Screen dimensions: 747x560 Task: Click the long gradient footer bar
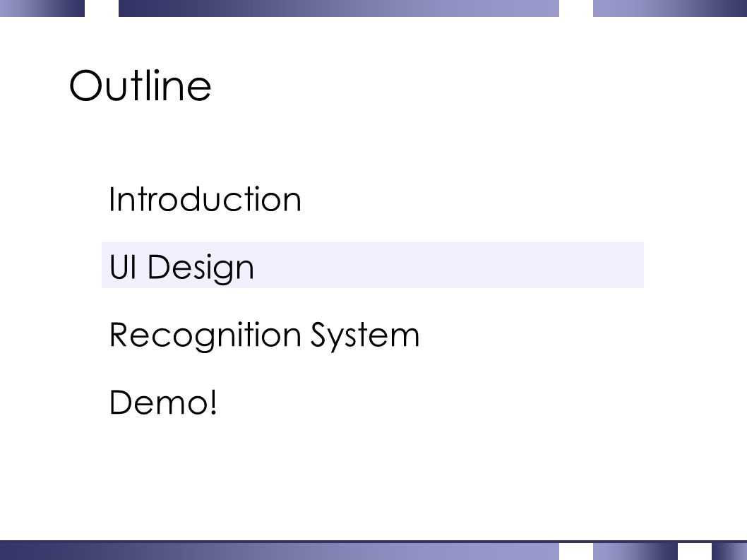pyautogui.click(x=279, y=551)
